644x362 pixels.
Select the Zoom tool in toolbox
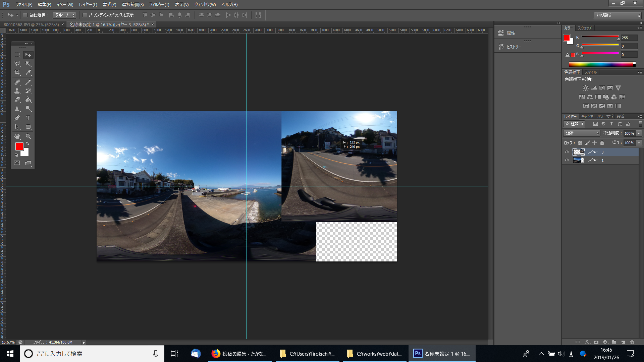[x=28, y=136]
